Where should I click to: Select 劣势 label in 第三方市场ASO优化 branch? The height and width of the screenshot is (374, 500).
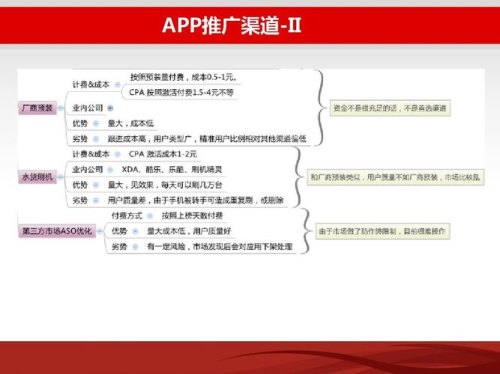119,247
